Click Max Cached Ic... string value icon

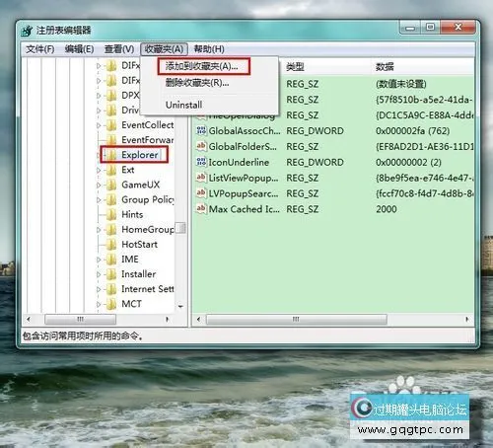(x=201, y=208)
